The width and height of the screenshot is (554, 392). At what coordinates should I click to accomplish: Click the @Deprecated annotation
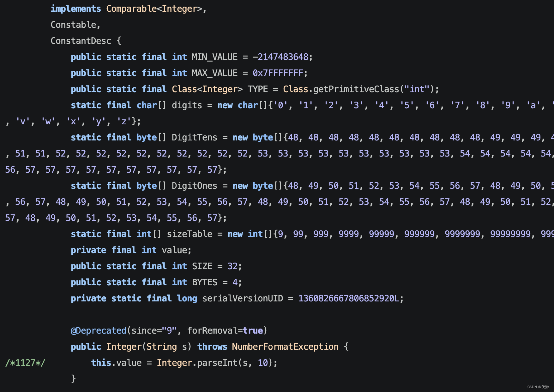(x=99, y=330)
